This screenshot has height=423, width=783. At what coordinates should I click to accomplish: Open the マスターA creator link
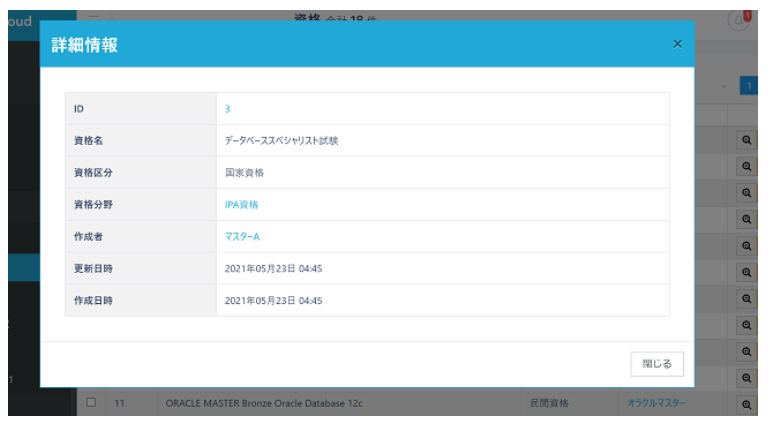[x=242, y=236]
